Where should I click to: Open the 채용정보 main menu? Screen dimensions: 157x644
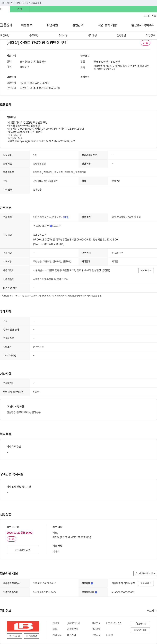(26, 25)
